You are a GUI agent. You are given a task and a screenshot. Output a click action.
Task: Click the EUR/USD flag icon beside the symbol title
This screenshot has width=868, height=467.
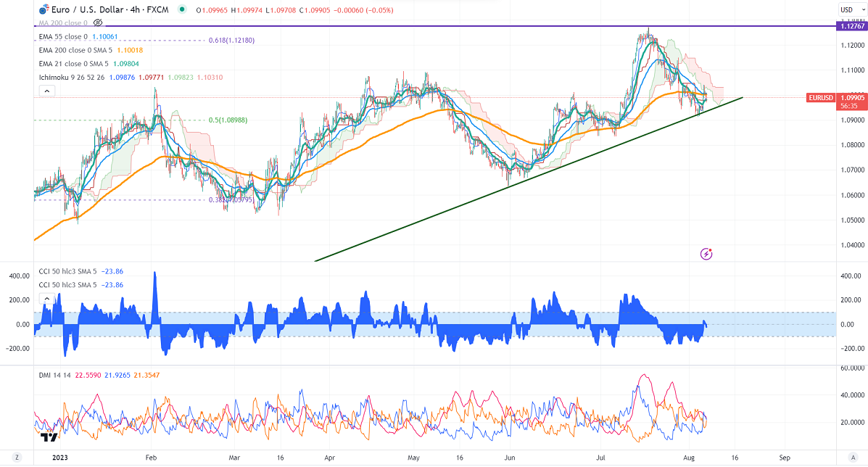tap(44, 9)
